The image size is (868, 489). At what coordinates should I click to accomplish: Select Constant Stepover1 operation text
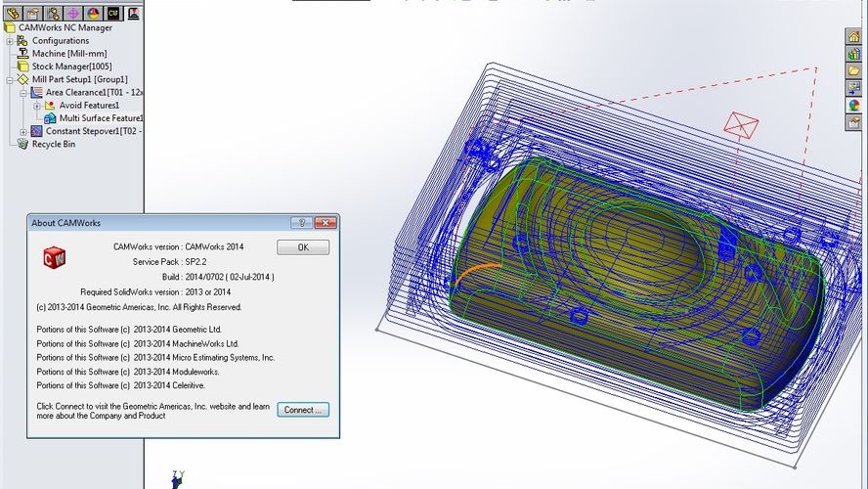94,131
